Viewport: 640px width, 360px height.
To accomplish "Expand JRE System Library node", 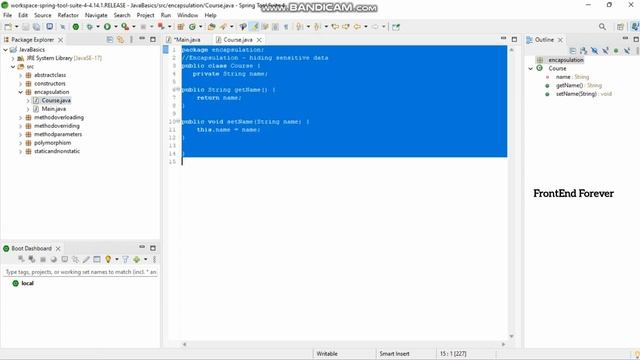I will tap(13, 58).
